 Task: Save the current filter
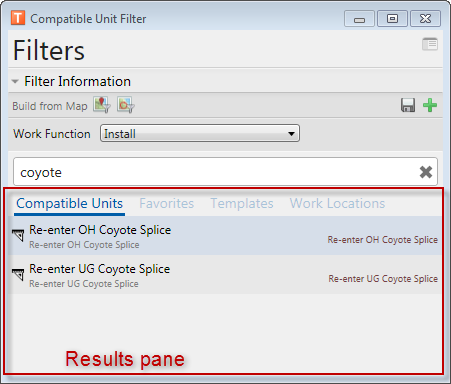point(408,105)
